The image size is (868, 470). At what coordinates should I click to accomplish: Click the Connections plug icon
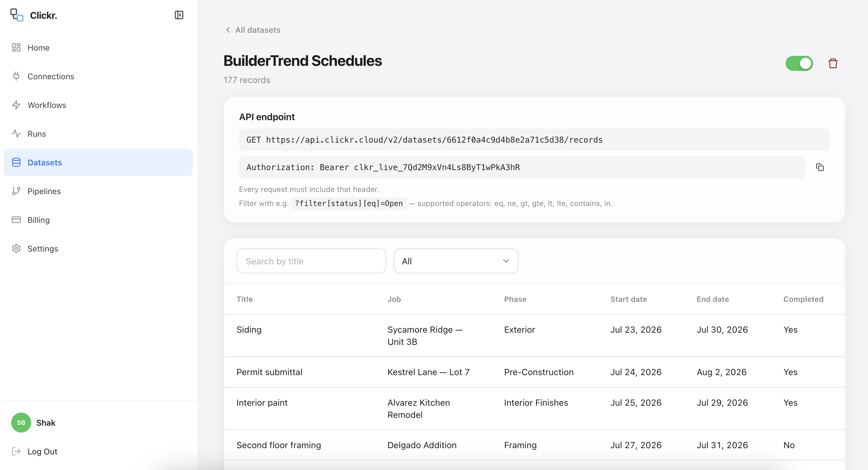pos(16,76)
